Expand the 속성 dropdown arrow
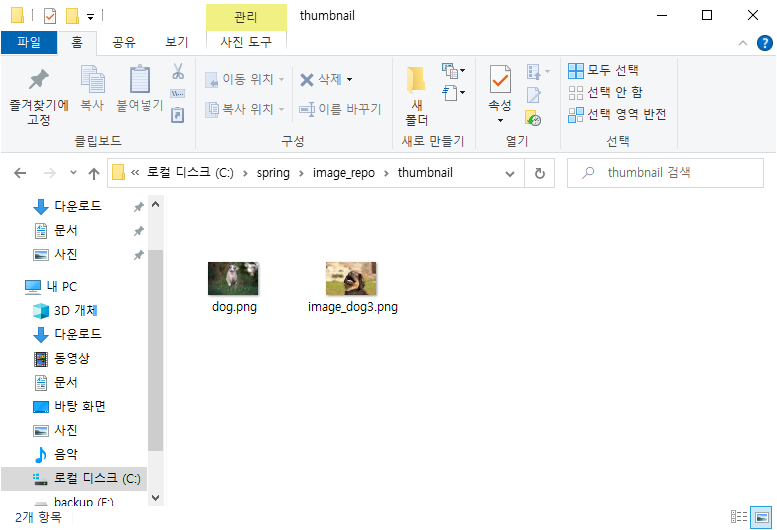The height and width of the screenshot is (530, 777). click(500, 120)
